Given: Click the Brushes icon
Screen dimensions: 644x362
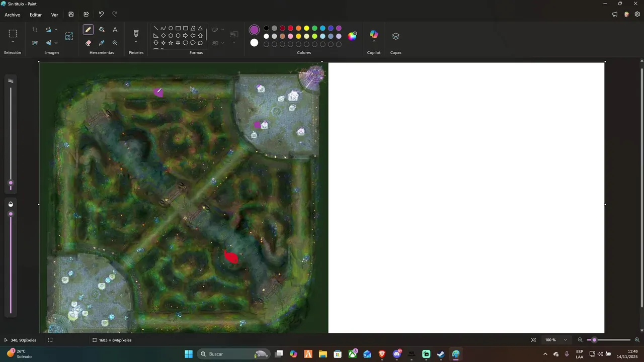Looking at the screenshot, I should pos(136,33).
